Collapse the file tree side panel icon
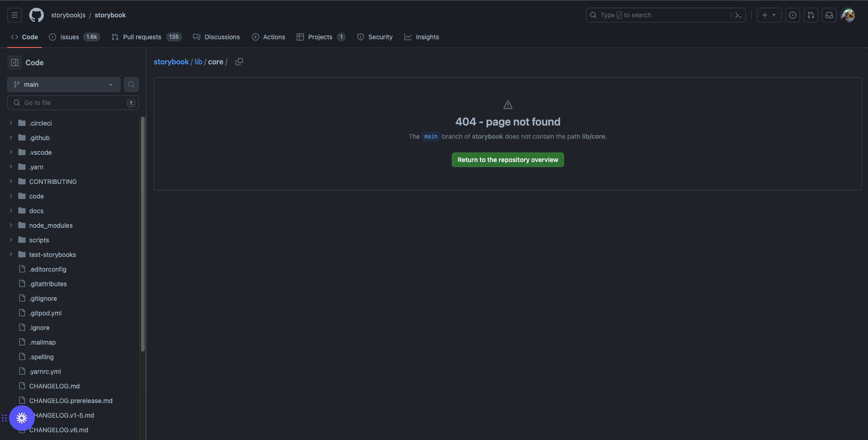This screenshot has height=440, width=868. coord(14,62)
